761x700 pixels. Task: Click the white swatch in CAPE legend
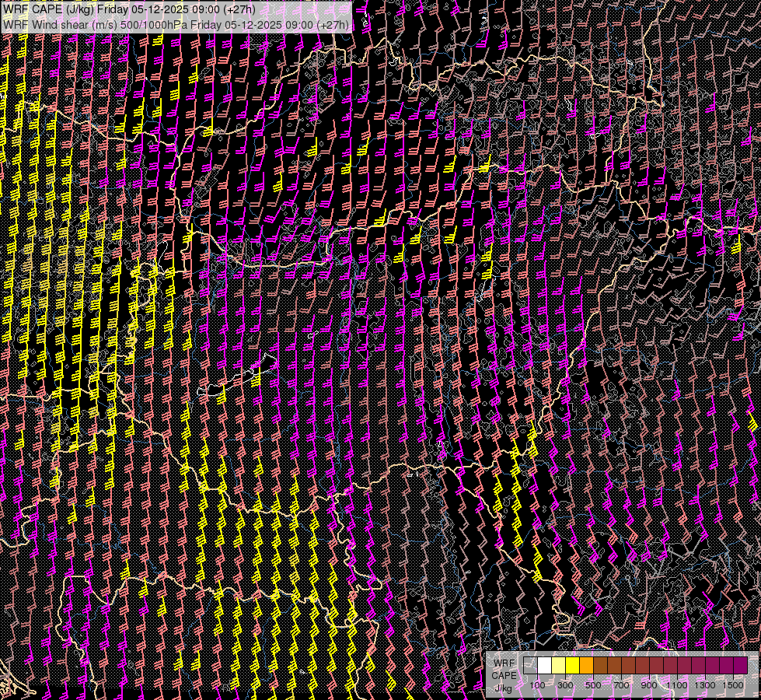coord(544,666)
